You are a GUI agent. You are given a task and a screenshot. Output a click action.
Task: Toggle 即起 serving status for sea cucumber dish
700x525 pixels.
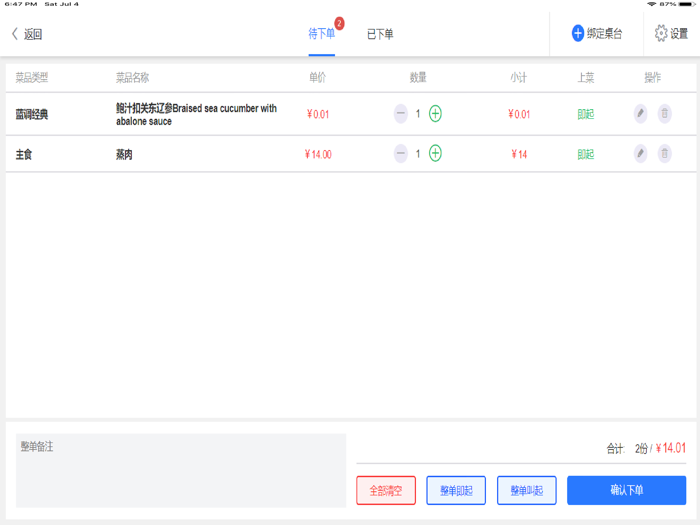point(585,114)
